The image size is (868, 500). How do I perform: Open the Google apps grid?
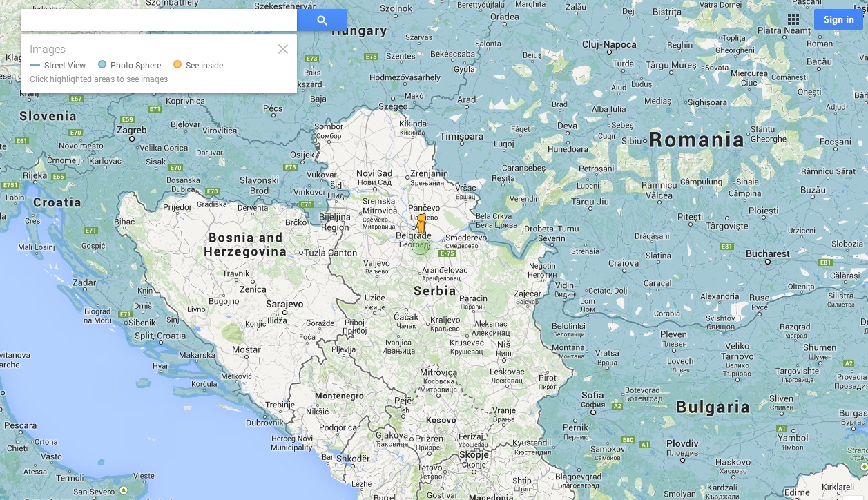[x=793, y=19]
